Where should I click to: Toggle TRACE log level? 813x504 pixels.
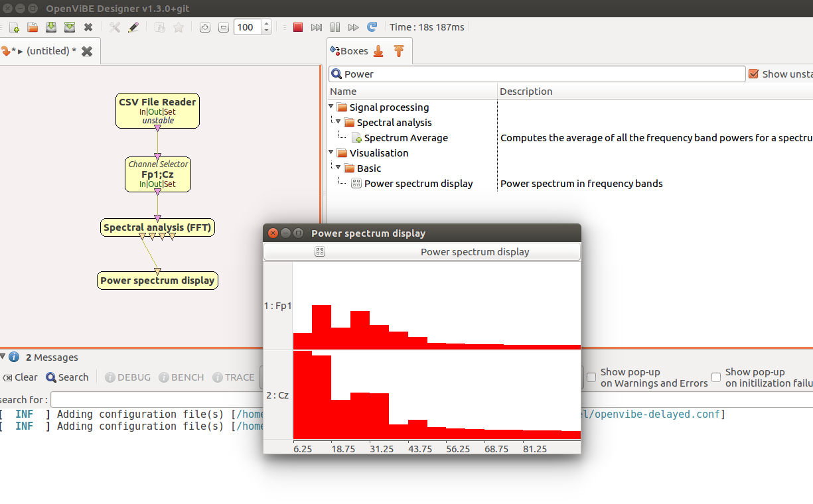234,377
